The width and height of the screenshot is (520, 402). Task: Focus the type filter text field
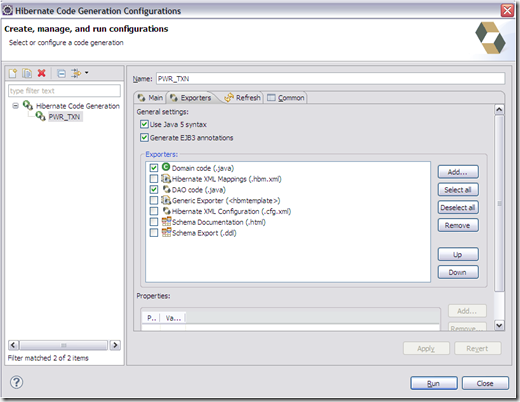[x=64, y=91]
